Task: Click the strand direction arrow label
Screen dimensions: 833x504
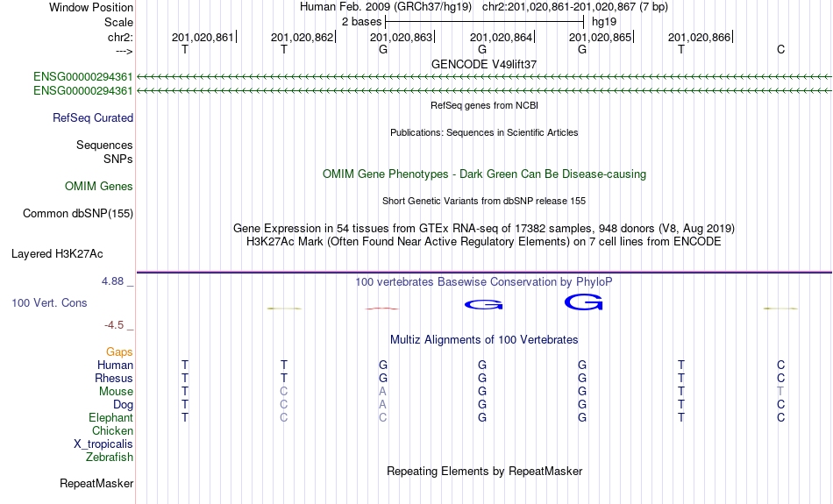Action: coord(124,51)
